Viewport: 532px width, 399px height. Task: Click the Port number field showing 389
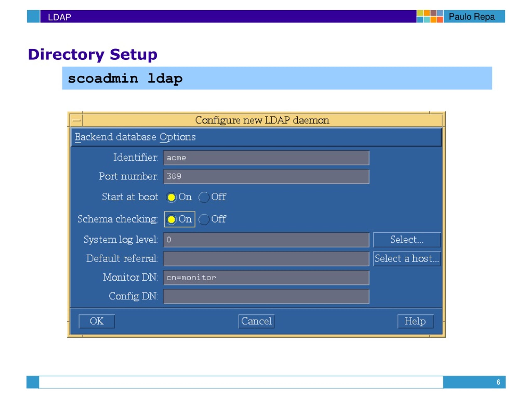pos(266,176)
